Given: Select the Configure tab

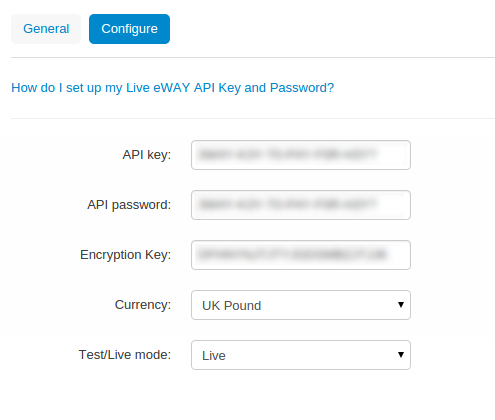Looking at the screenshot, I should [129, 29].
